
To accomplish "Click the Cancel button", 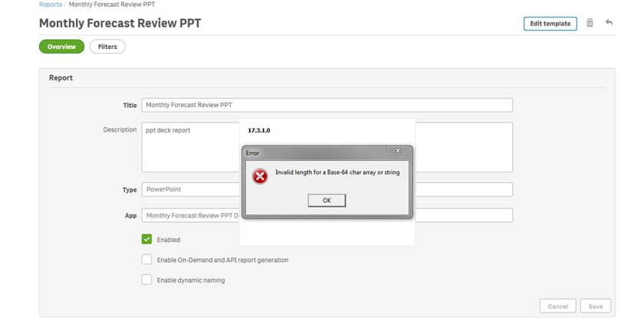I will click(558, 306).
